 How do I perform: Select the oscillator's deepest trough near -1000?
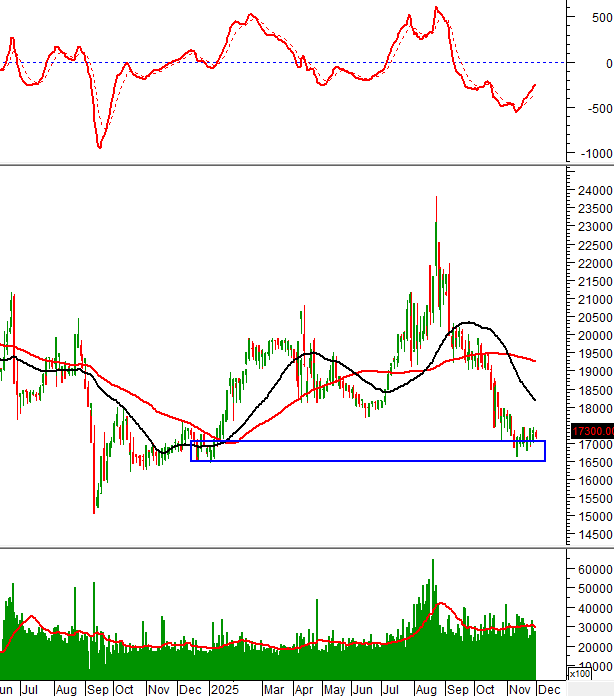click(99, 147)
